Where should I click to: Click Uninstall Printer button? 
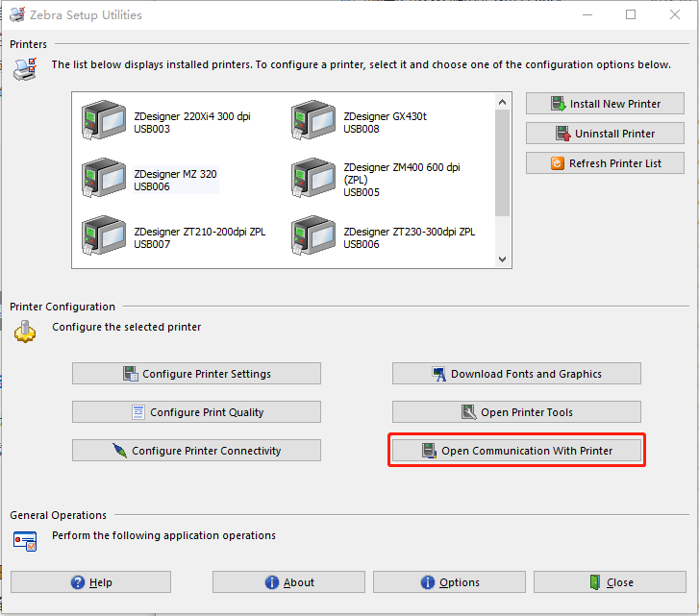[x=605, y=134]
